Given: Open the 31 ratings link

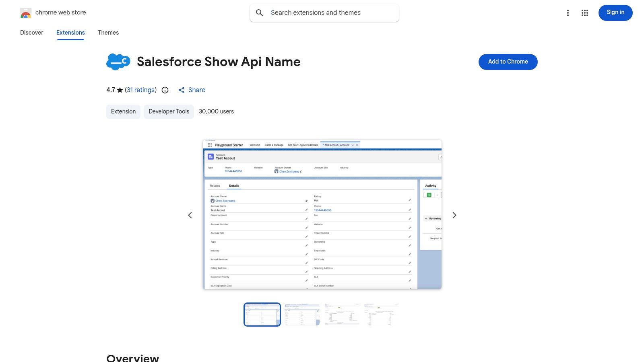Looking at the screenshot, I should tap(140, 90).
